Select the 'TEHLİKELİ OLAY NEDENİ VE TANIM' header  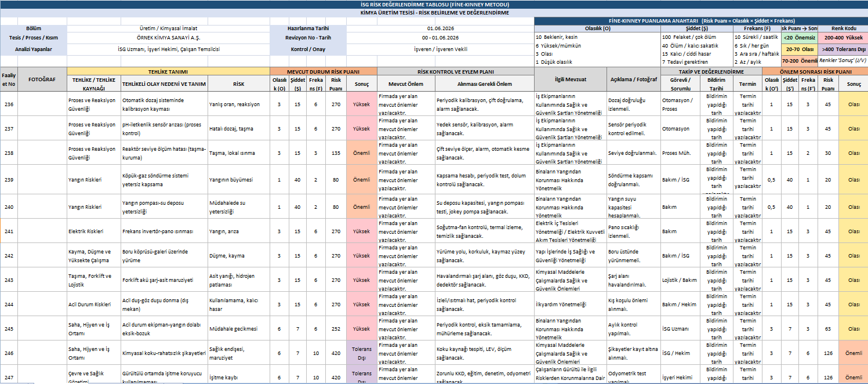pyautogui.click(x=164, y=84)
